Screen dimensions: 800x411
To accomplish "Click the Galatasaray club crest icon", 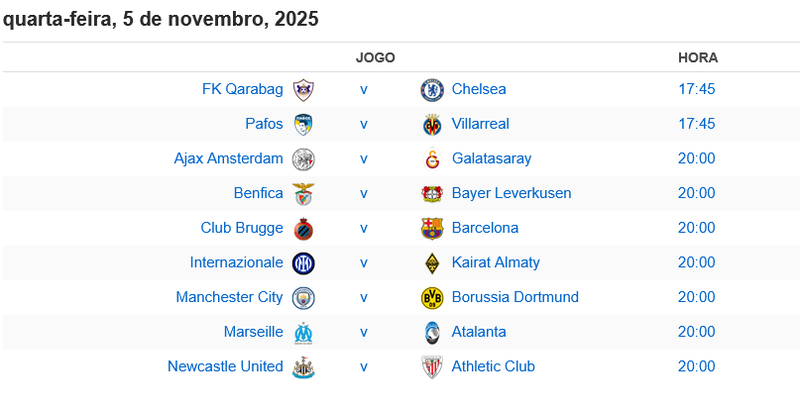I will (431, 159).
